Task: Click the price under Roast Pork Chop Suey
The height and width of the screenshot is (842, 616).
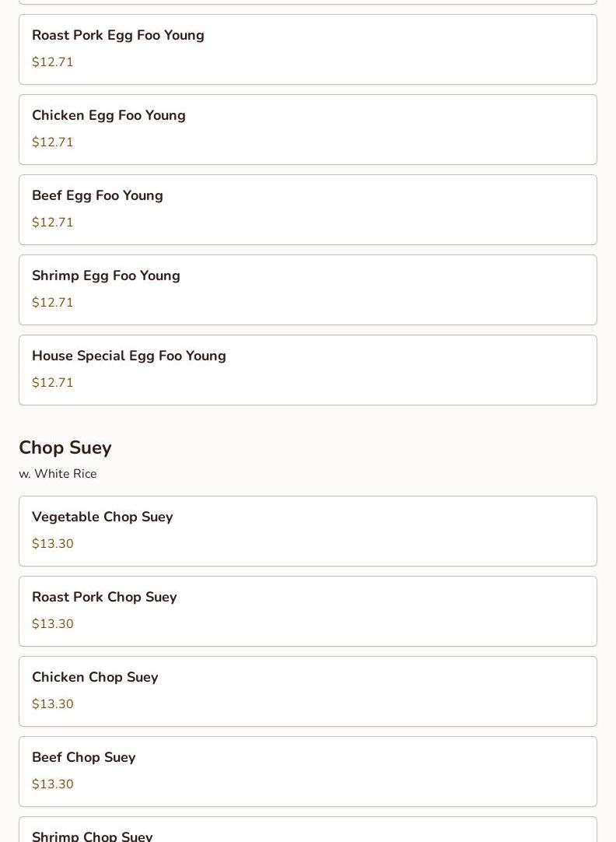Action: point(53,624)
